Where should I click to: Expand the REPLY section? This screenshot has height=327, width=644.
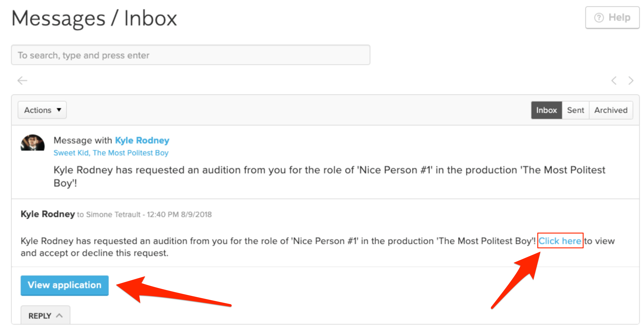point(46,316)
